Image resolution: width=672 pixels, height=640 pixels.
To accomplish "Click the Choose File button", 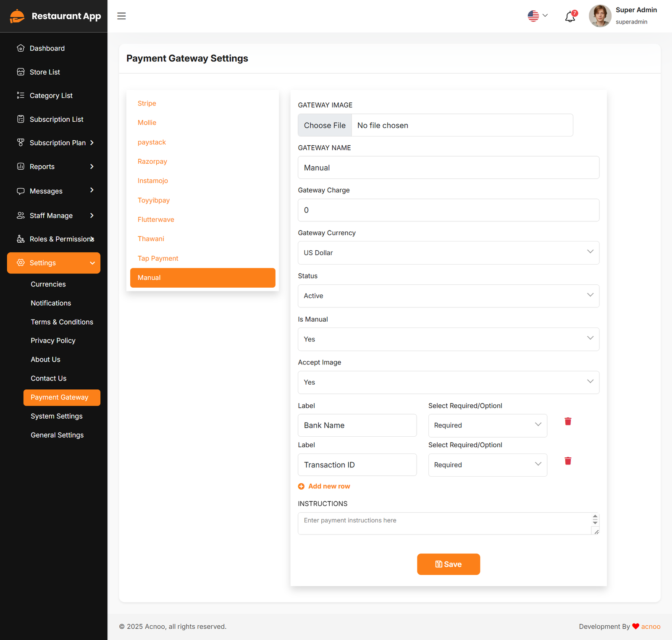I will (x=325, y=126).
